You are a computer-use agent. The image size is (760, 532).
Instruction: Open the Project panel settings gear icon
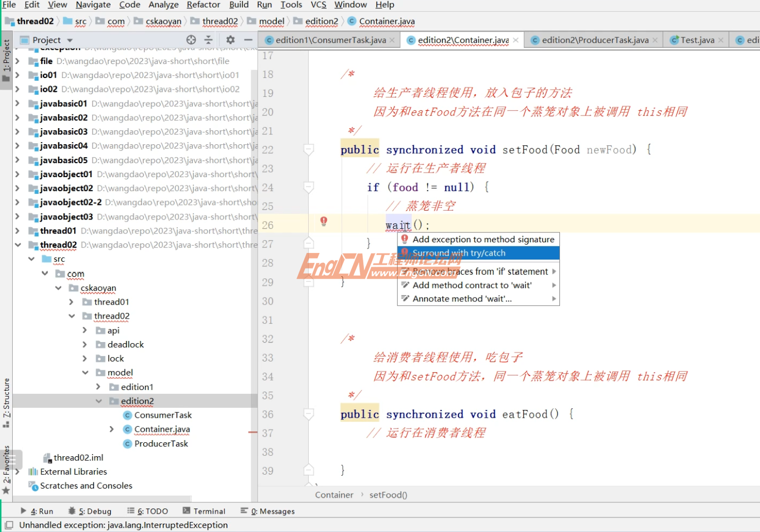[x=230, y=40]
